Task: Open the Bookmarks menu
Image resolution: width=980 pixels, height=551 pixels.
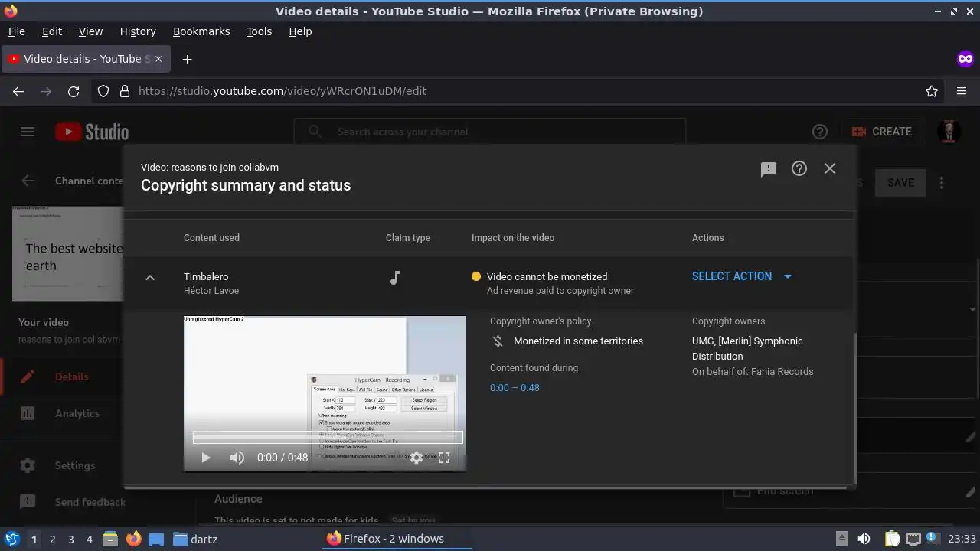Action: [x=201, y=31]
